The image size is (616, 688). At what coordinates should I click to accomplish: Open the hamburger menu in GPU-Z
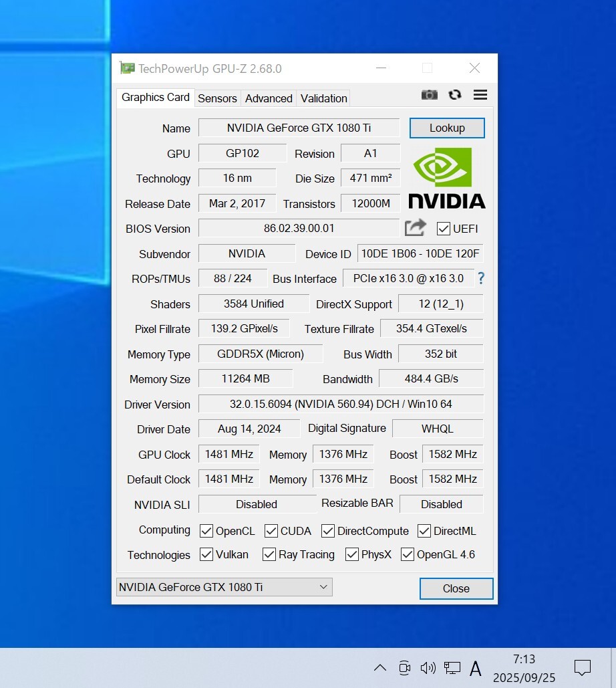480,95
